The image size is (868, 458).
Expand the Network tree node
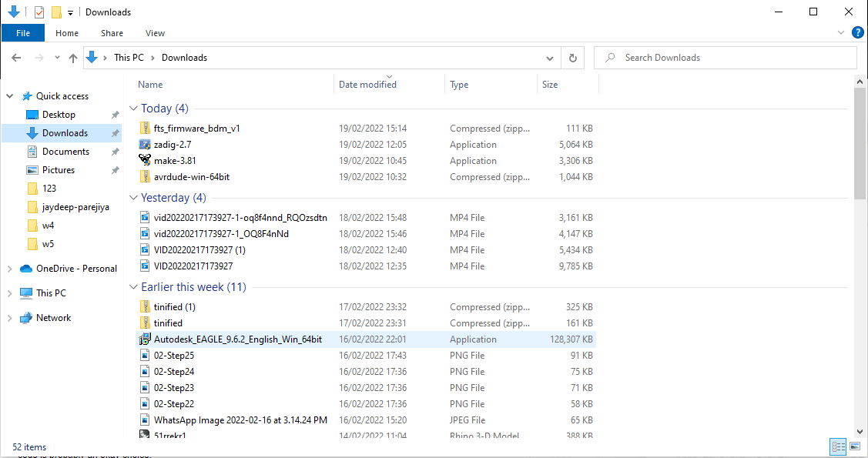point(9,318)
